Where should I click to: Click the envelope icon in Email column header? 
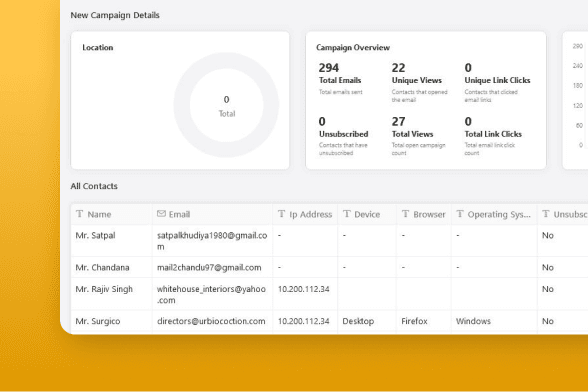(161, 214)
